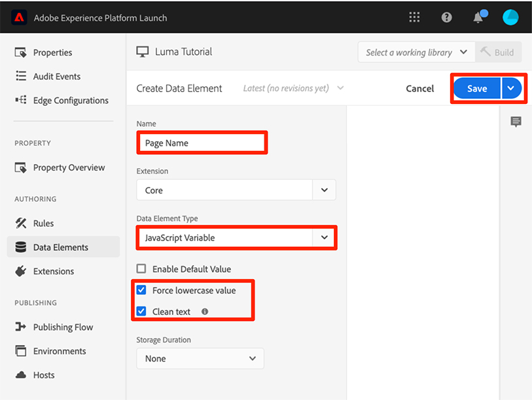Click the Build button
The height and width of the screenshot is (400, 532).
[x=498, y=52]
